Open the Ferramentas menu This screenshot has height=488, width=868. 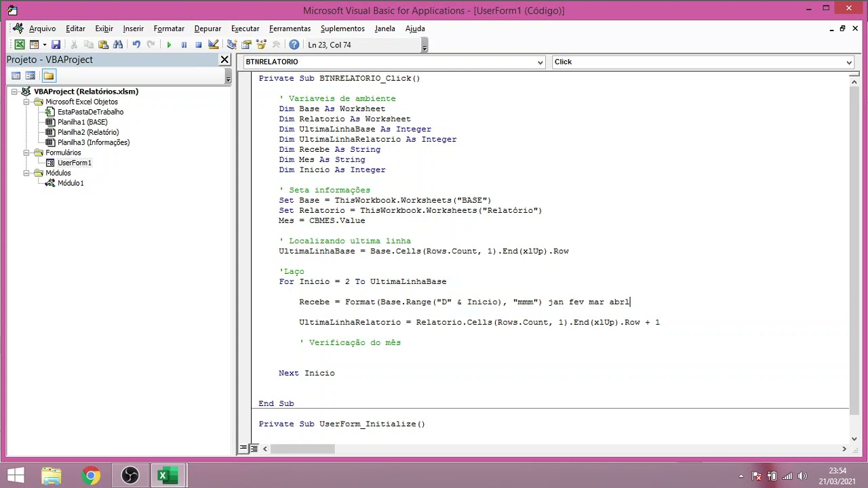tap(290, 28)
